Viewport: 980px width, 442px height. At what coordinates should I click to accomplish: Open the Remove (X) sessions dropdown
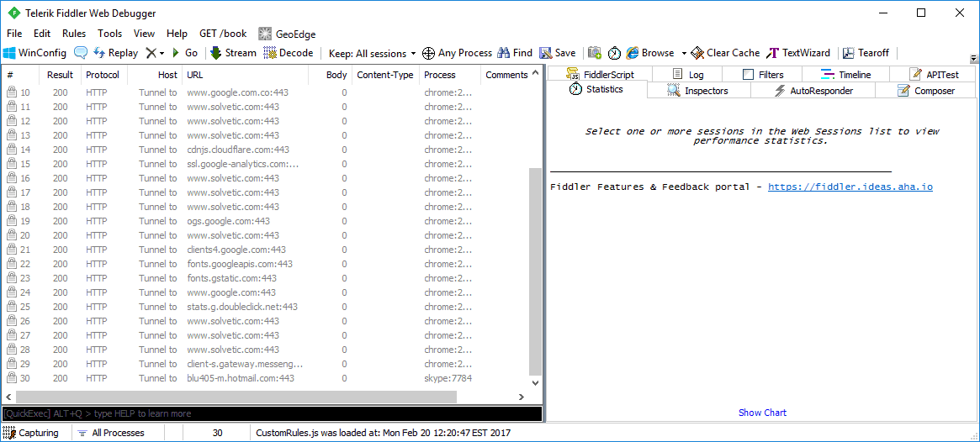(155, 53)
